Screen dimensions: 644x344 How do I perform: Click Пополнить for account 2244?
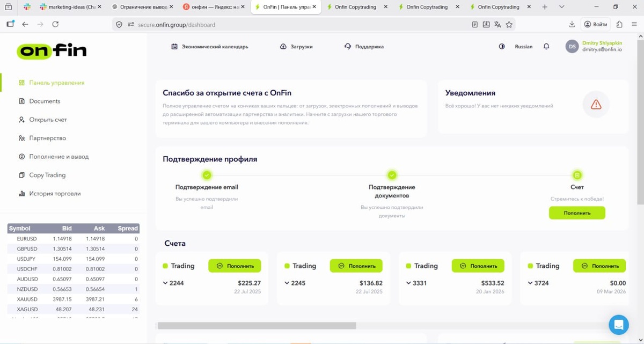tap(235, 266)
